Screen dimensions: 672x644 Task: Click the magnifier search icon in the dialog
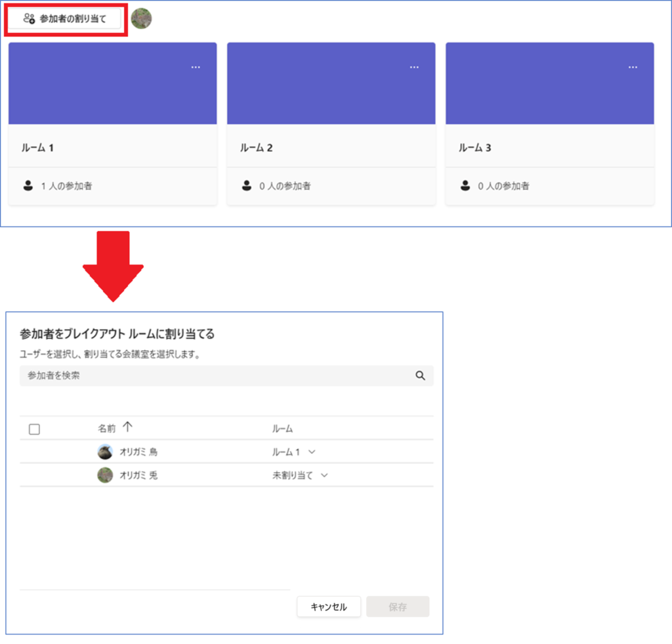(x=421, y=376)
